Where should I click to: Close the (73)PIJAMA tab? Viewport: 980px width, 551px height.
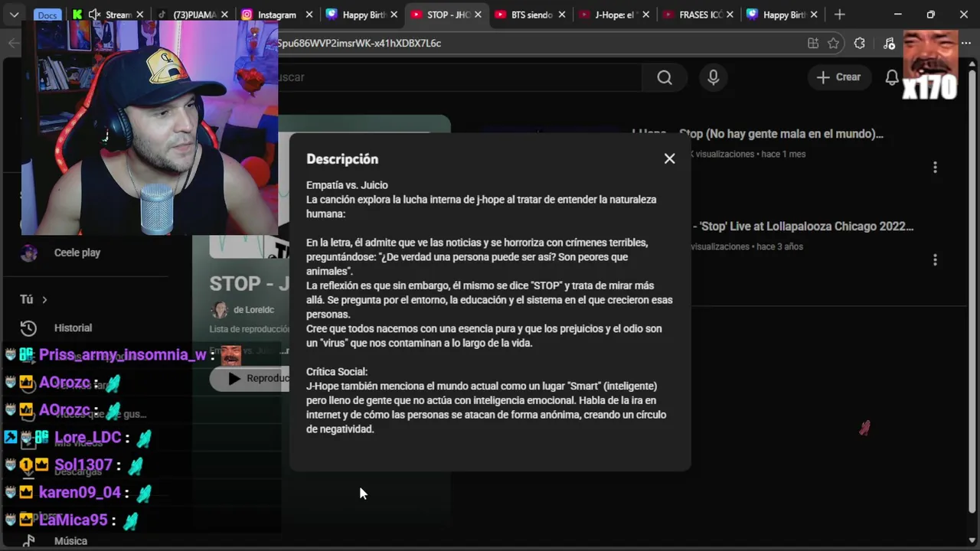pyautogui.click(x=225, y=15)
